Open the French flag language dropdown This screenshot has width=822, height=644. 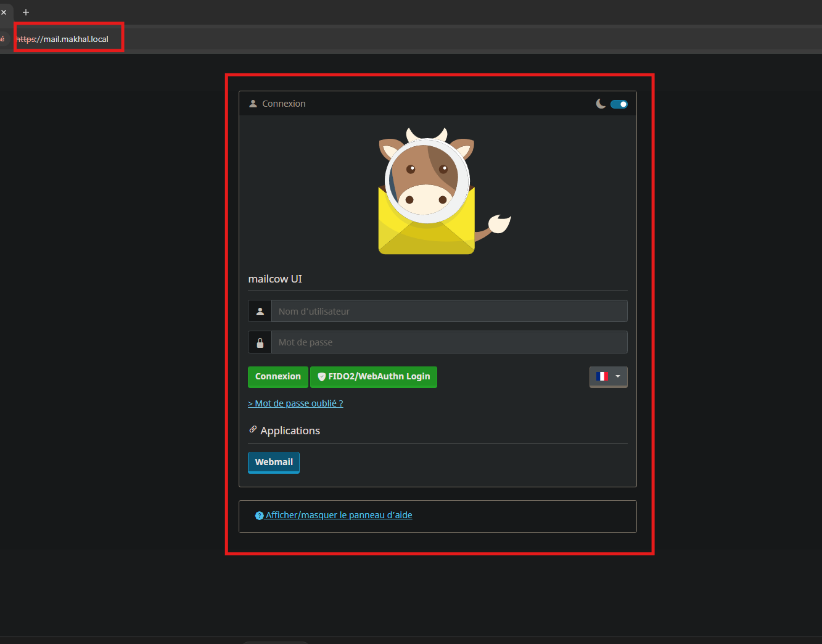(x=608, y=377)
